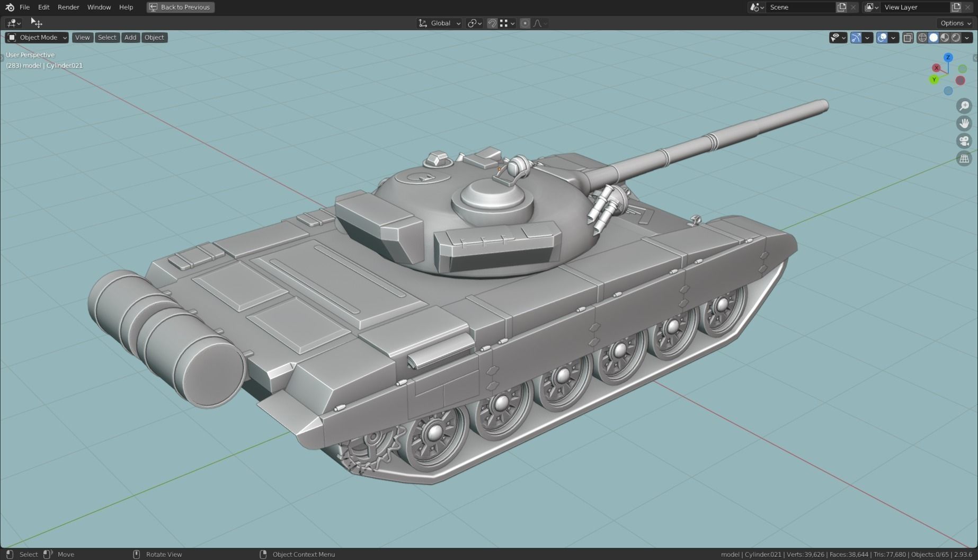Click the Select mouse icon in status bar
The height and width of the screenshot is (560, 978).
9,554
